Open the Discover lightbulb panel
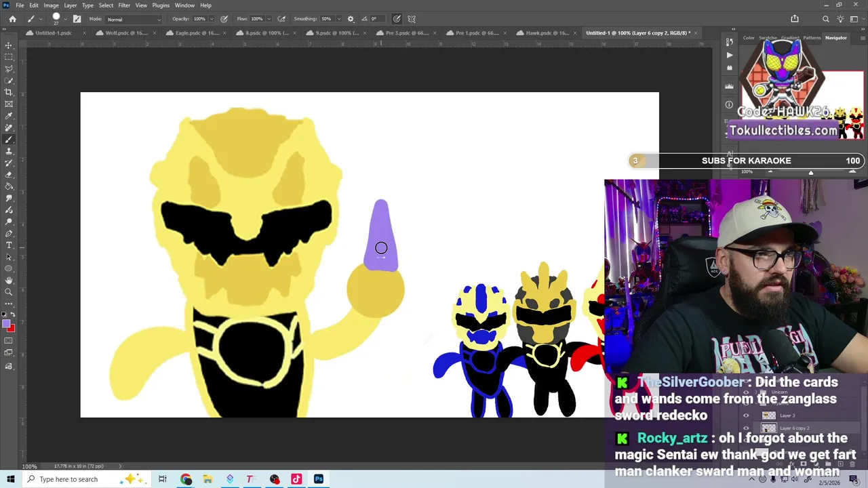 [841, 19]
